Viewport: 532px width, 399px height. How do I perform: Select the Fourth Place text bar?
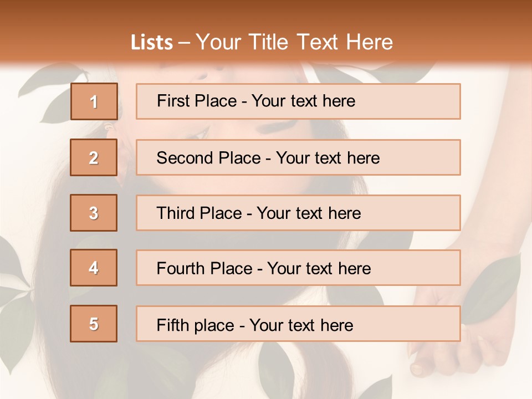(298, 268)
